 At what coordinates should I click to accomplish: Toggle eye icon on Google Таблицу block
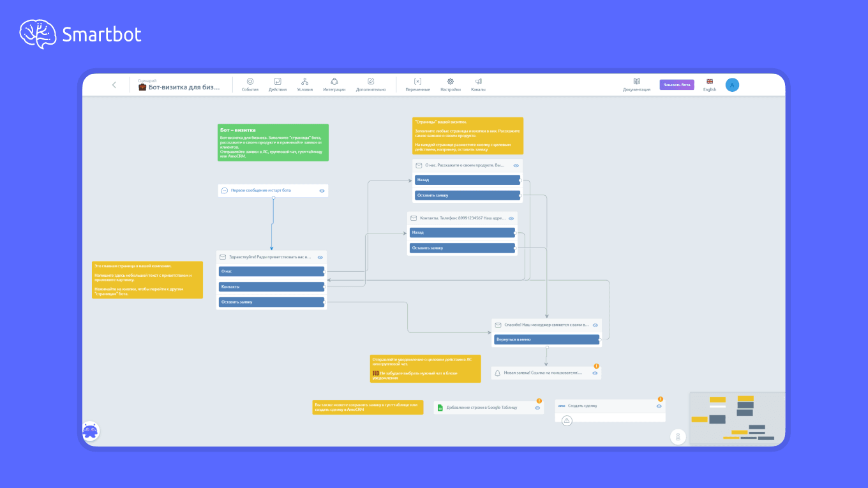click(x=537, y=408)
